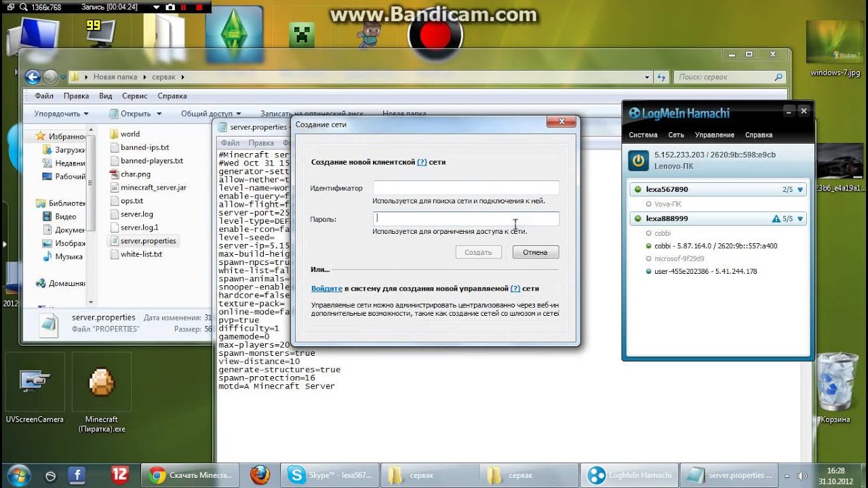Open Hamachi's Справка menu
This screenshot has height=488, width=868.
(x=759, y=135)
